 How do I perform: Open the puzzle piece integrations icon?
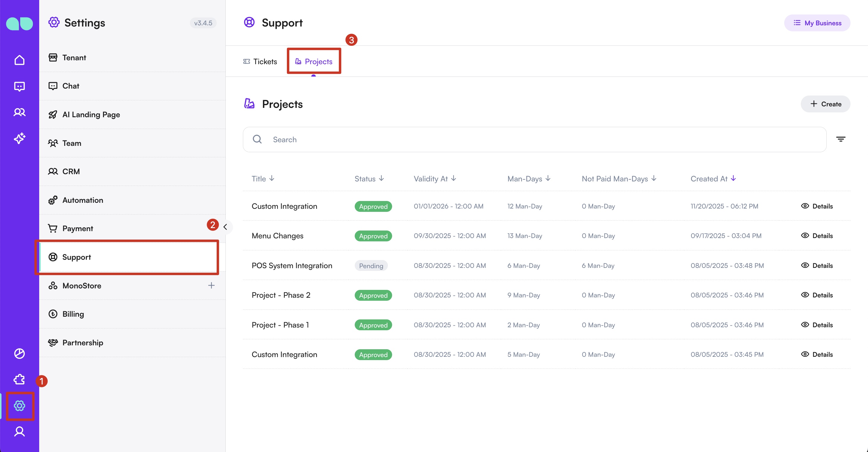19,380
